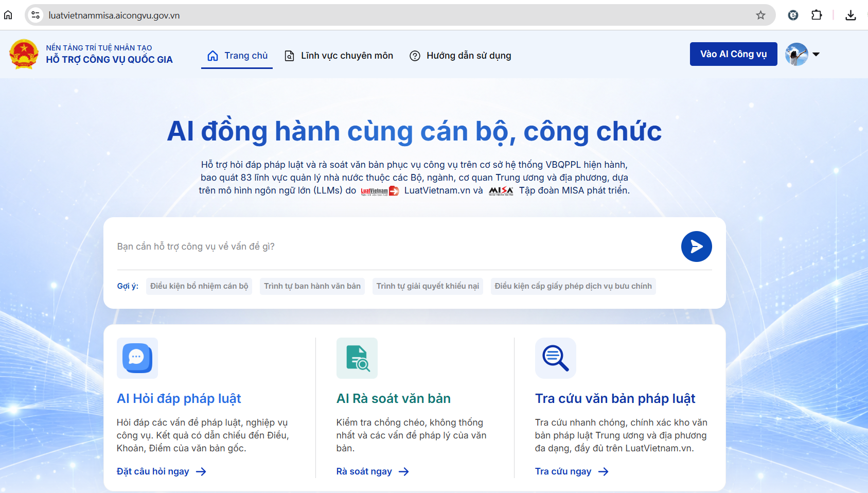The width and height of the screenshot is (868, 493).
Task: Click the Tra cứu ngay link
Action: click(572, 471)
